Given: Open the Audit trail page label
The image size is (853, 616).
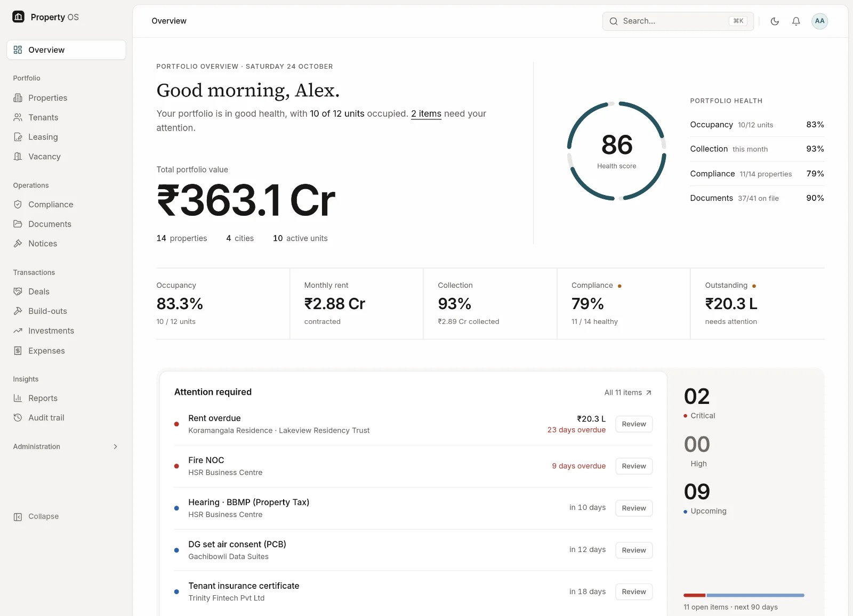Looking at the screenshot, I should pyautogui.click(x=46, y=418).
